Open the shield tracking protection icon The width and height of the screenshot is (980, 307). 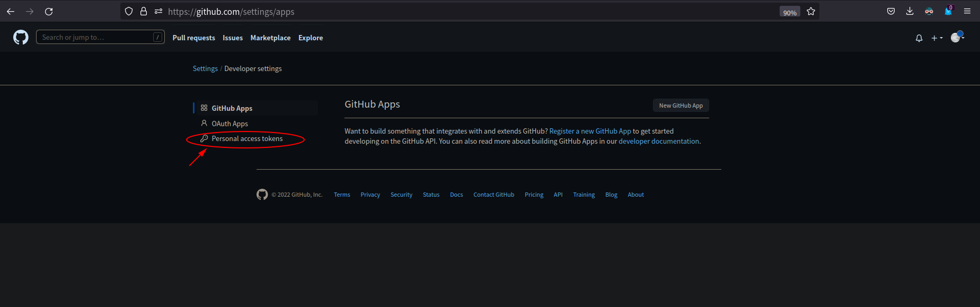point(129,11)
